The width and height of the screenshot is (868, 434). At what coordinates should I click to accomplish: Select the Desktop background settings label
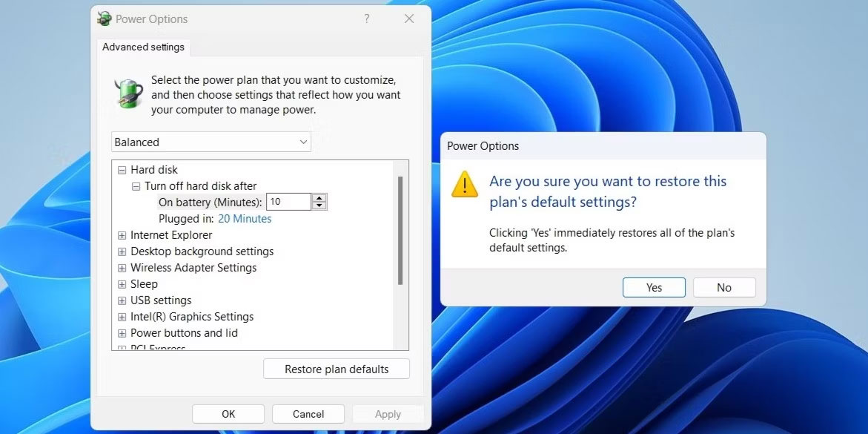tap(202, 251)
